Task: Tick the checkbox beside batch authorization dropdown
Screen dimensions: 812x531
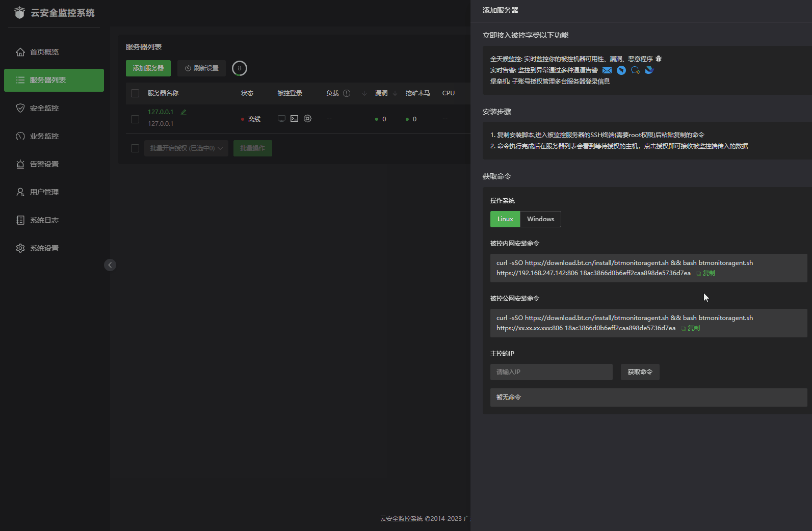Action: (x=135, y=148)
